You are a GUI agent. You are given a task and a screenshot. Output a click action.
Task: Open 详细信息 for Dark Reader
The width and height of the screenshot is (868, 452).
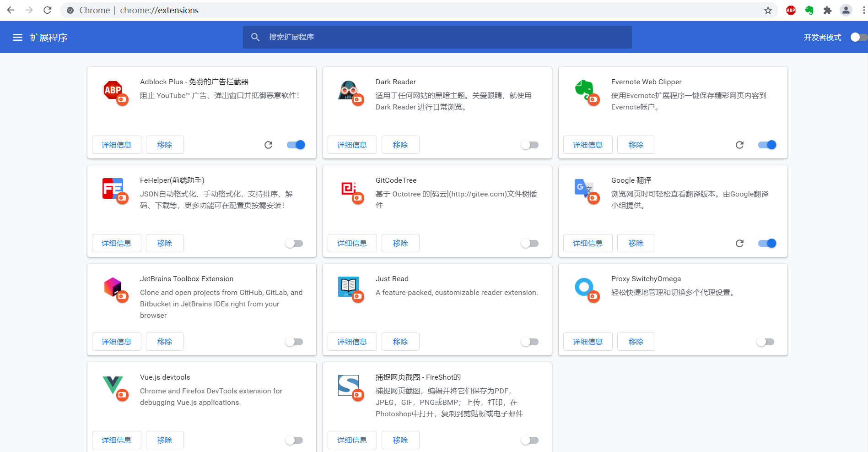352,145
